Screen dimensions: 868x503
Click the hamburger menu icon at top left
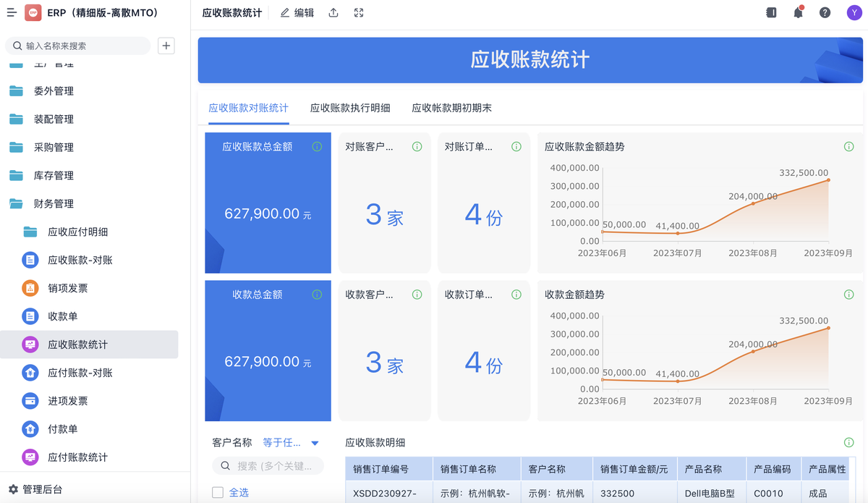pos(12,13)
